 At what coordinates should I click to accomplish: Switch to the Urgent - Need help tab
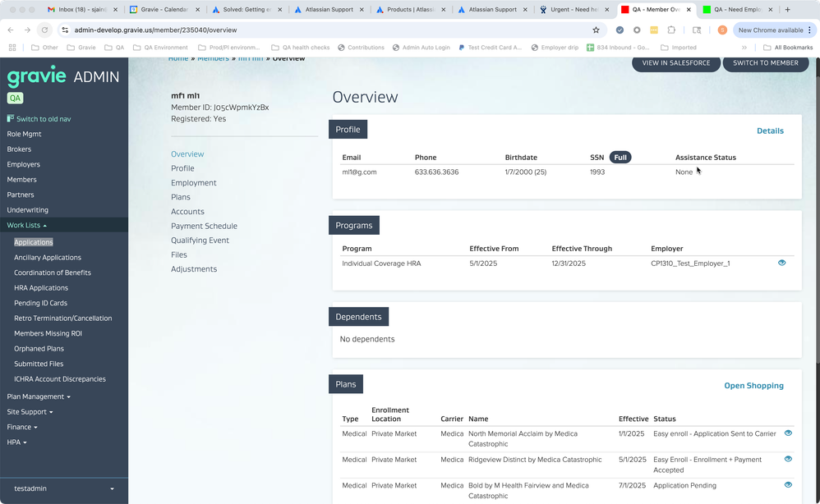[574, 9]
